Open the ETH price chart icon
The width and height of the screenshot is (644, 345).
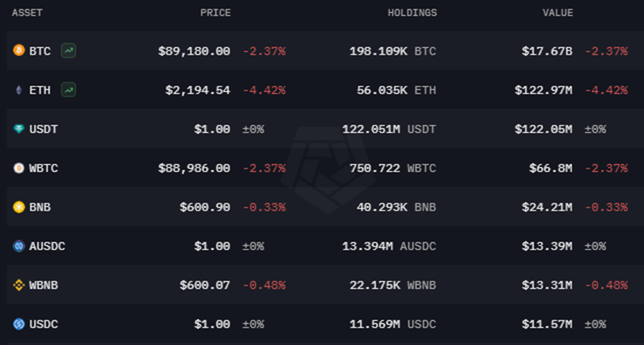68,90
